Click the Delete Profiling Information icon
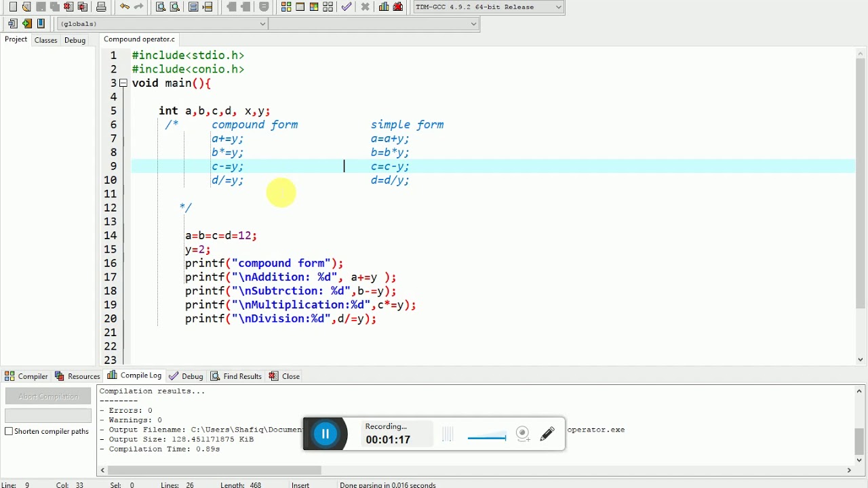868x488 pixels. [x=398, y=7]
